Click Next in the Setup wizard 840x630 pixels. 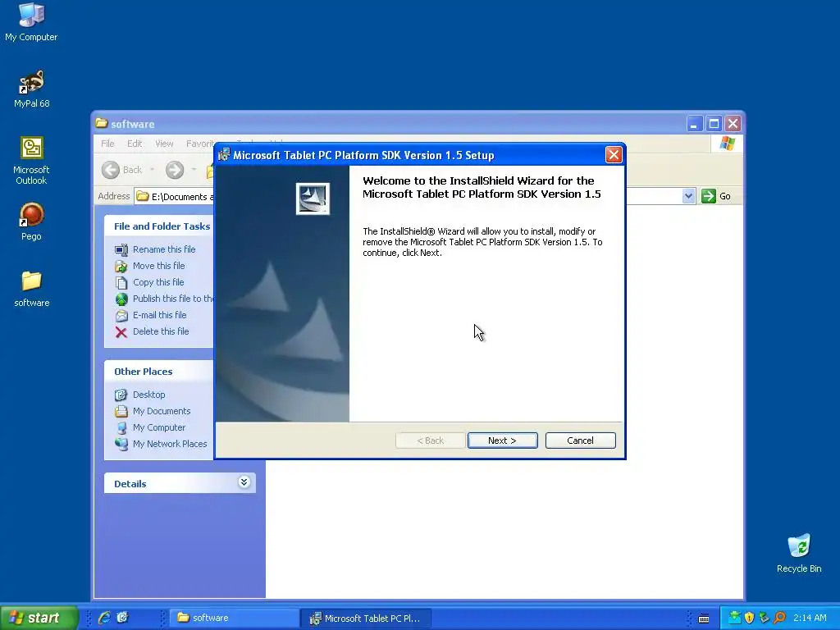point(502,441)
